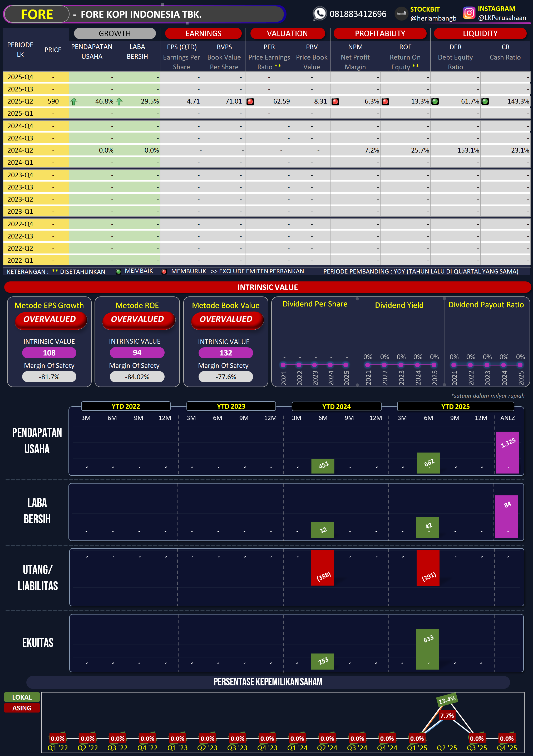Screen dimensions: 533x756
Task: Click the green 662 revenue bar
Action: (x=428, y=463)
